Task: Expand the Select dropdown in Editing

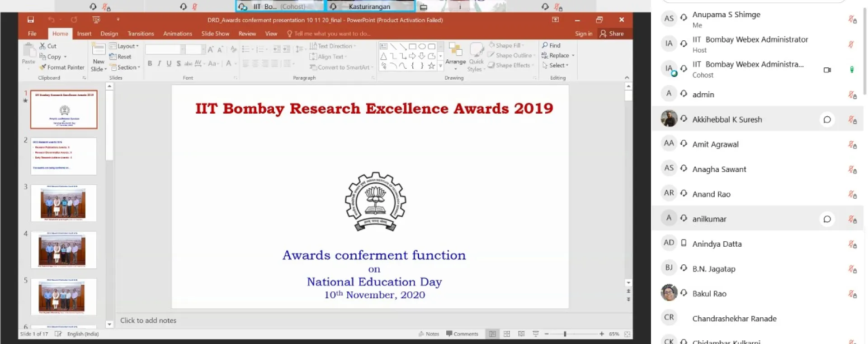Action: coord(556,66)
